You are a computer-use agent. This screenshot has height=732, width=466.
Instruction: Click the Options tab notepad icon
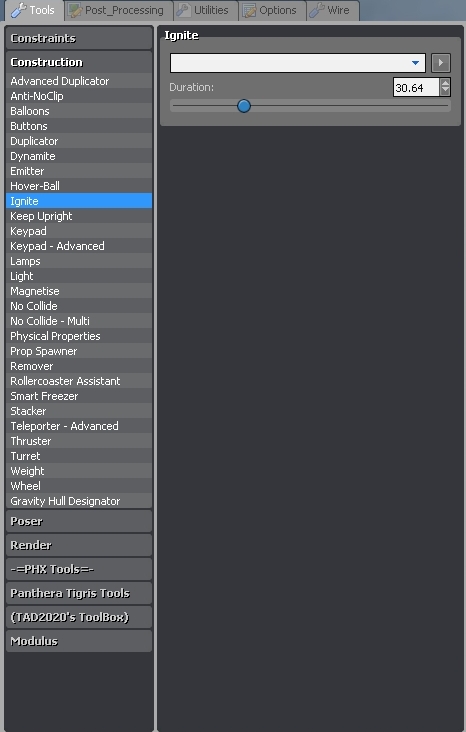[x=249, y=10]
